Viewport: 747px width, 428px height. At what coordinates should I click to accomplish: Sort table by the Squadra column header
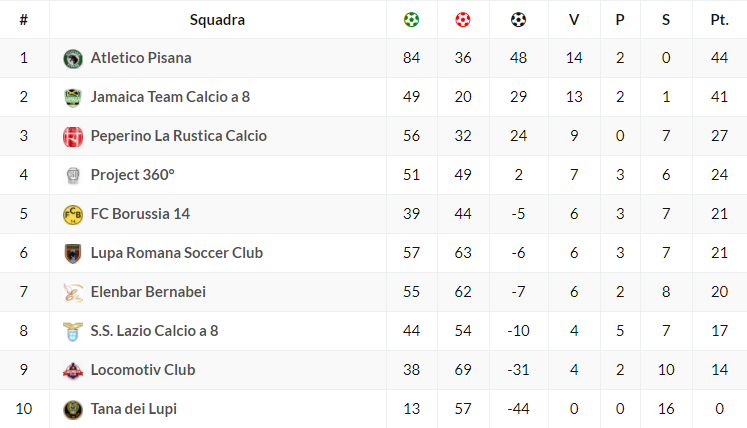(217, 19)
